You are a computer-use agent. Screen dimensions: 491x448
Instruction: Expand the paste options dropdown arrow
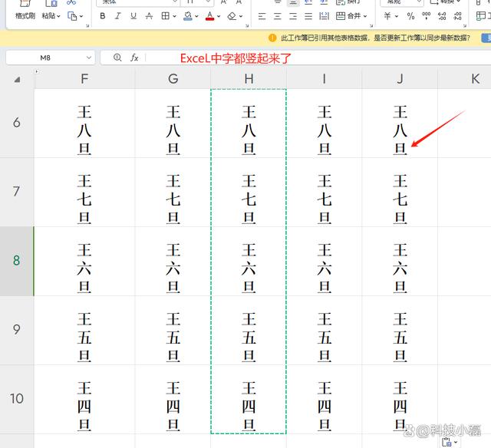[456, 442]
